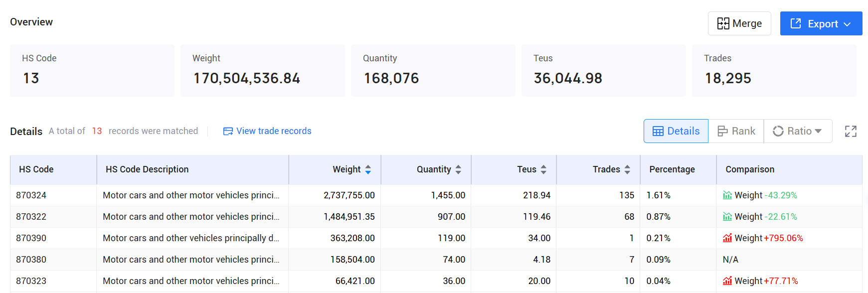Viewport: 868px width, 293px height.
Task: Click the description in the 870390 row
Action: coord(191,238)
